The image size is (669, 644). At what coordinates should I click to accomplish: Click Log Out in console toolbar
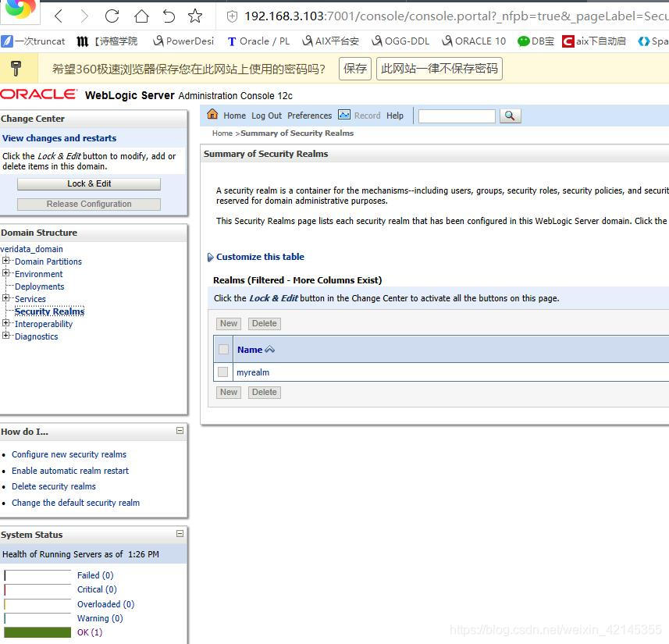(x=267, y=116)
